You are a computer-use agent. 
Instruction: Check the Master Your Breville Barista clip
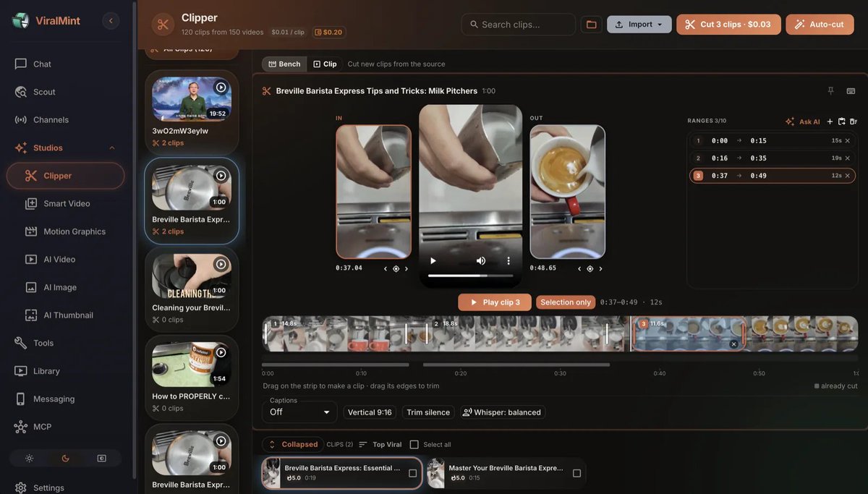coord(576,473)
